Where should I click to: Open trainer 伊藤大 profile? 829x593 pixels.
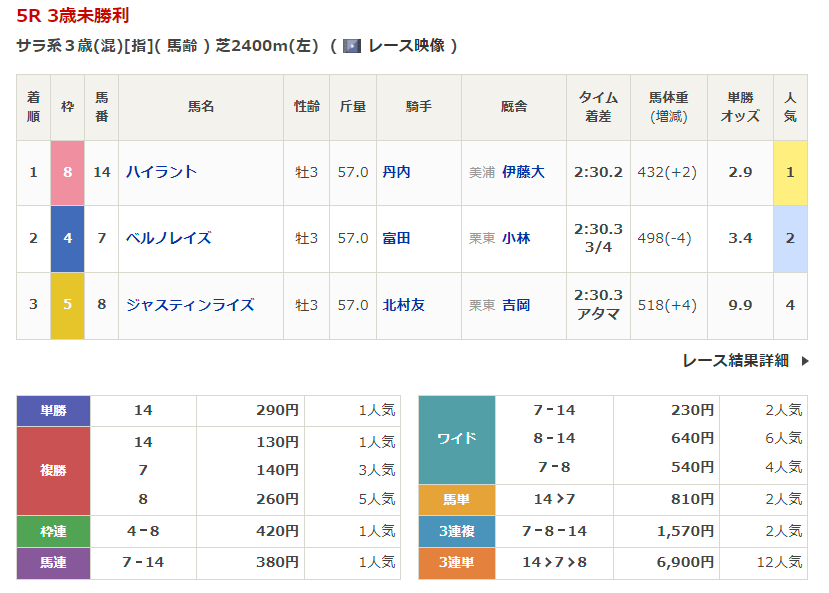523,172
